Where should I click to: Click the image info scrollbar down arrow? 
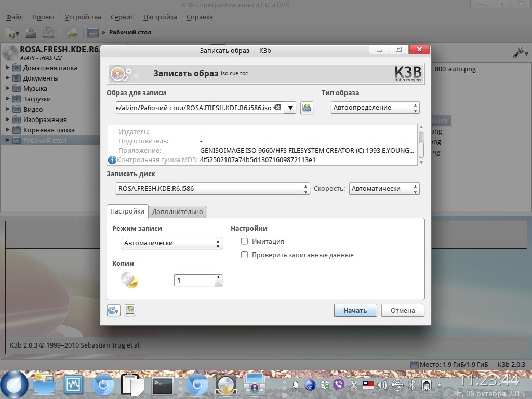421,163
